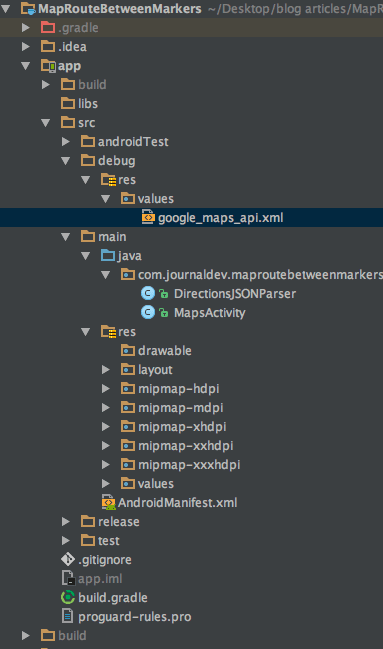Select the .gitignore file name
Image resolution: width=383 pixels, height=649 pixels.
click(105, 560)
